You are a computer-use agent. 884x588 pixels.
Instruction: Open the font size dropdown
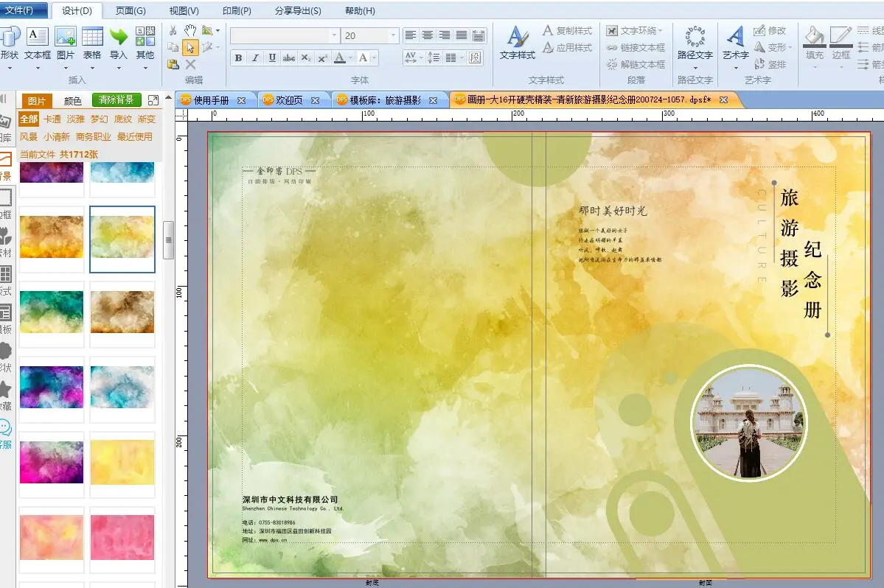[x=393, y=35]
